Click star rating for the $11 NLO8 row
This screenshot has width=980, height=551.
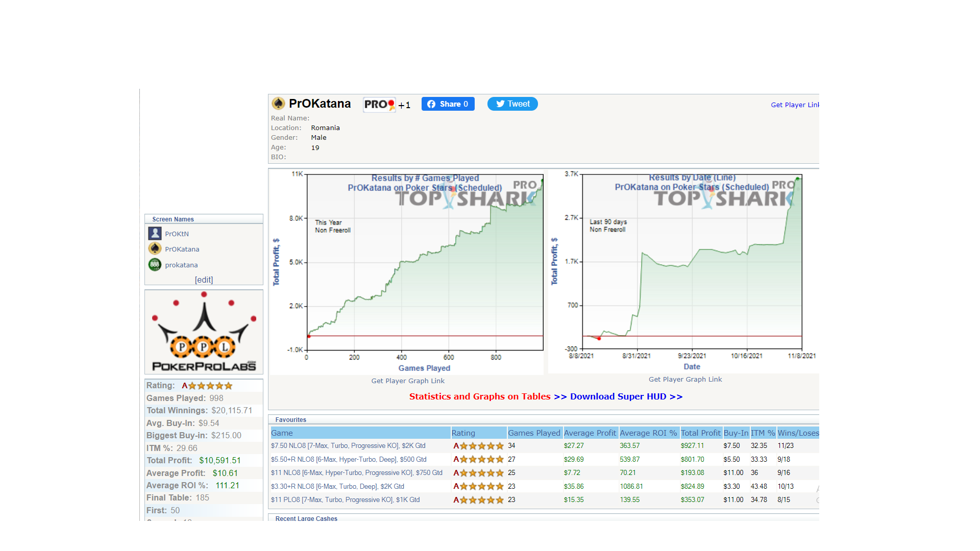click(x=478, y=473)
